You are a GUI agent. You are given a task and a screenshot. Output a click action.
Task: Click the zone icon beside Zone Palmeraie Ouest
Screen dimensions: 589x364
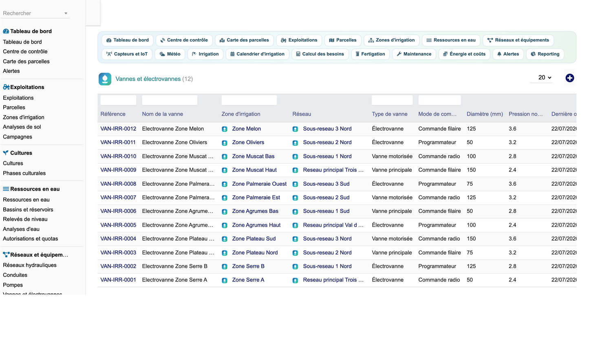[x=225, y=184]
